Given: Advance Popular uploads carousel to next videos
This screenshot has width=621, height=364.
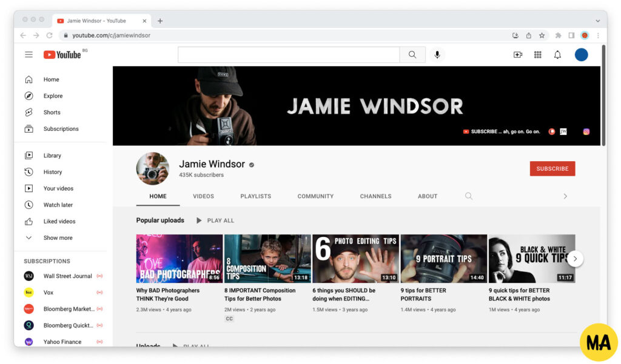Looking at the screenshot, I should [x=575, y=259].
